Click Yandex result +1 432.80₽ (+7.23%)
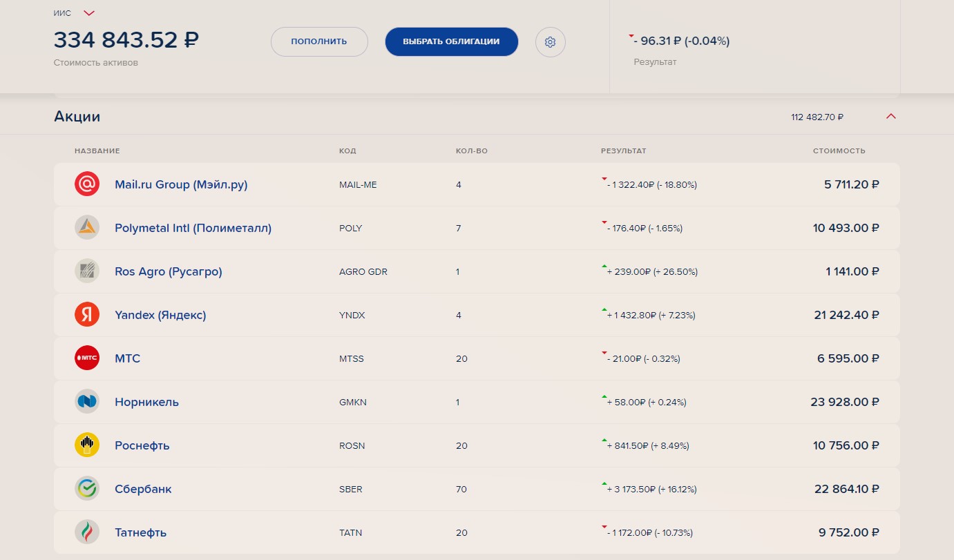 point(651,316)
